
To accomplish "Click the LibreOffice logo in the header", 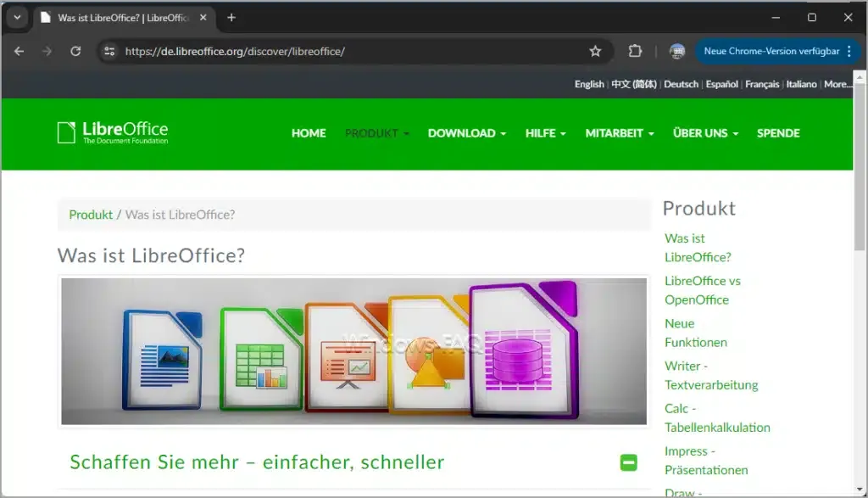I will click(112, 132).
